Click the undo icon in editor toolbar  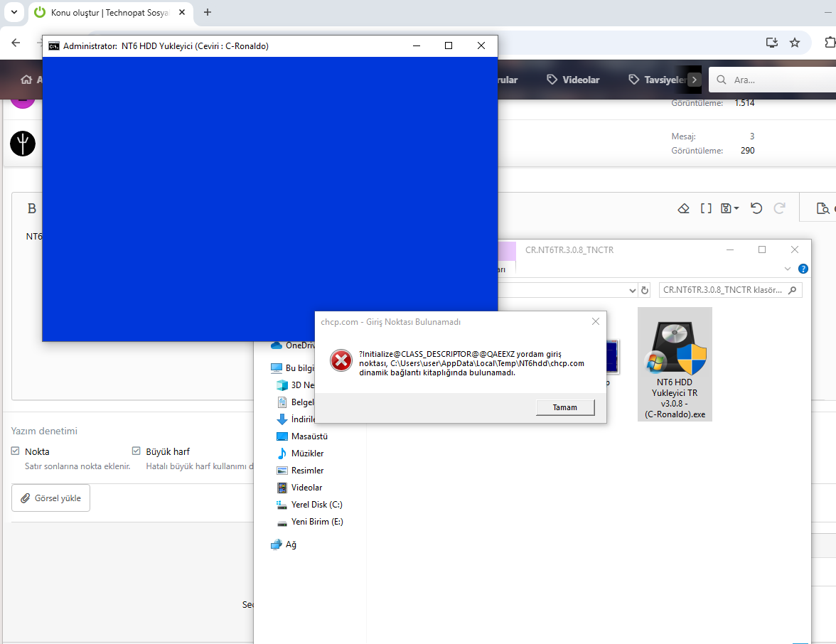(756, 208)
